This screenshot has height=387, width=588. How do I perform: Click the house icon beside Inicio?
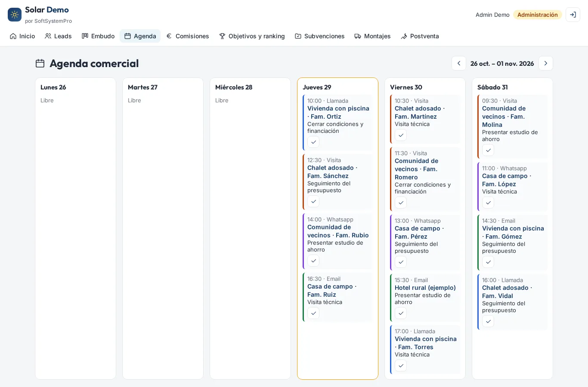13,36
